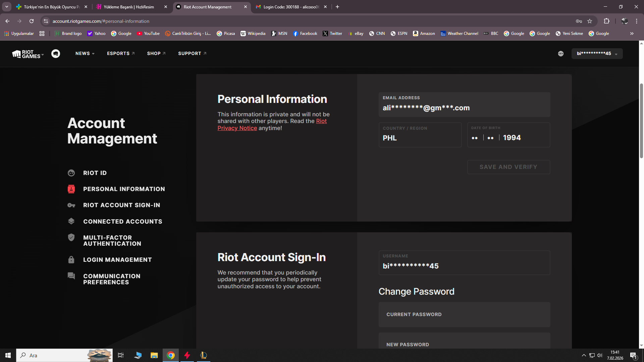Screen dimensions: 644x362
Task: Click the Username field
Action: pos(464,263)
